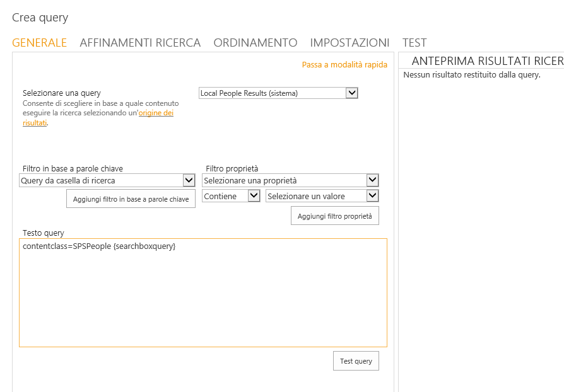The height and width of the screenshot is (392, 564).
Task: Open the ORDINAMENTO tab
Action: point(256,43)
